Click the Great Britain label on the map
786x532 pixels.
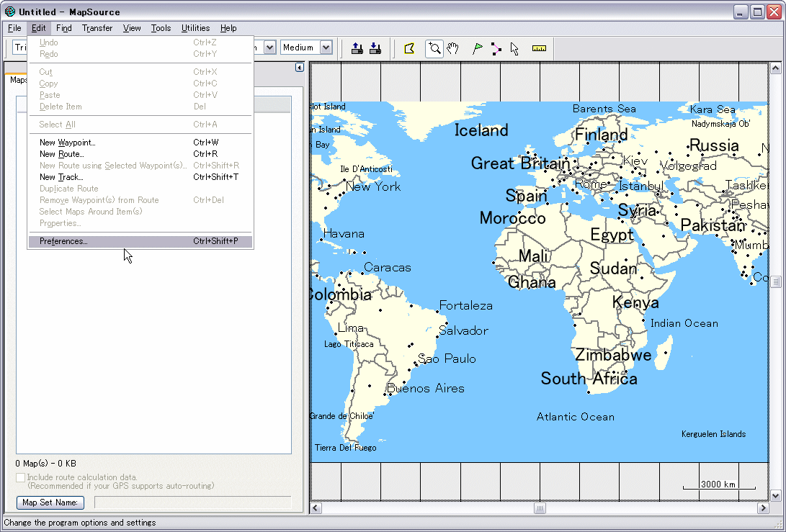[x=520, y=163]
